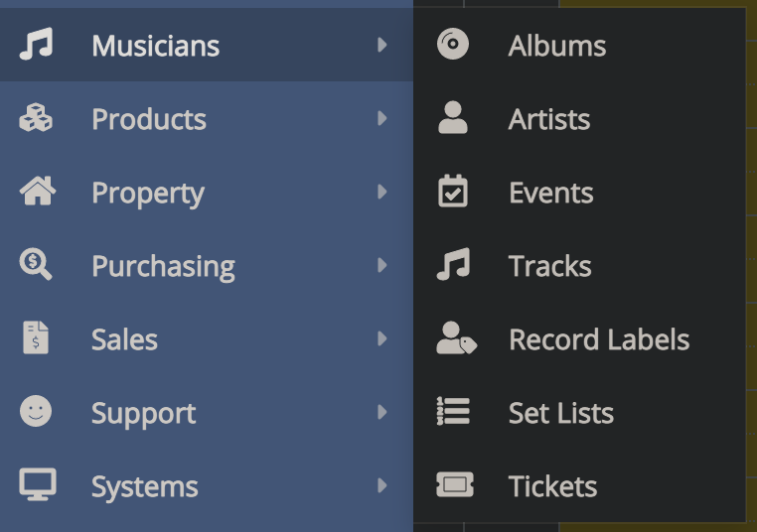Click the smiley face icon beside Support
This screenshot has height=532, width=757.
pyautogui.click(x=36, y=412)
